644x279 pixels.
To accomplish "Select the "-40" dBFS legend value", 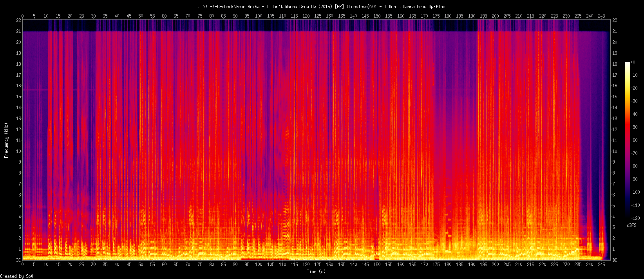I will (x=634, y=114).
